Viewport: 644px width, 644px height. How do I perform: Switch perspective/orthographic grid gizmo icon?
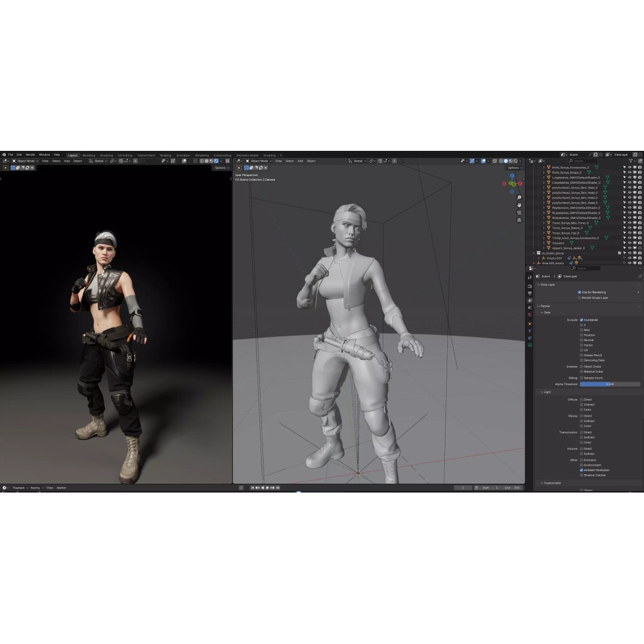(519, 220)
